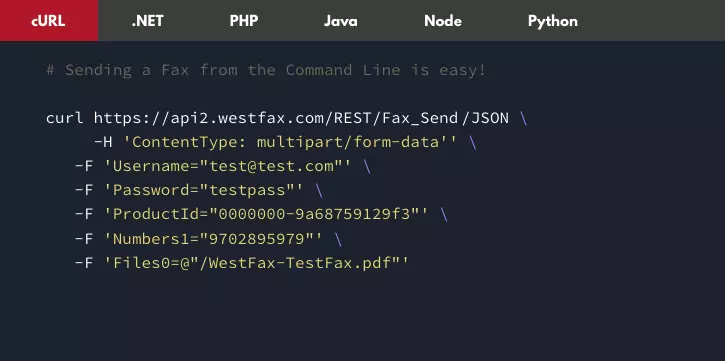Click the word curl at command start
This screenshot has width=725, height=361.
65,118
